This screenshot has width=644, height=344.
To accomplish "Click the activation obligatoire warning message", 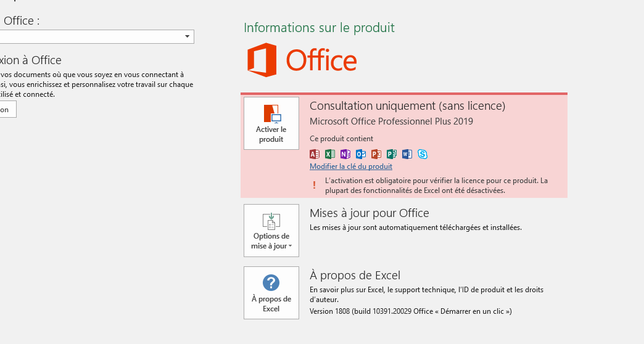I will 436,186.
